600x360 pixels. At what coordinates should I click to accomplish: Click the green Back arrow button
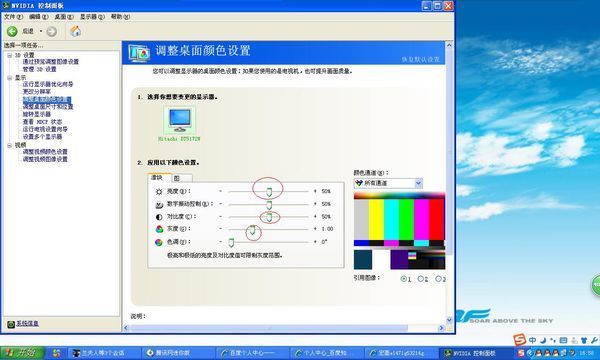[12, 31]
